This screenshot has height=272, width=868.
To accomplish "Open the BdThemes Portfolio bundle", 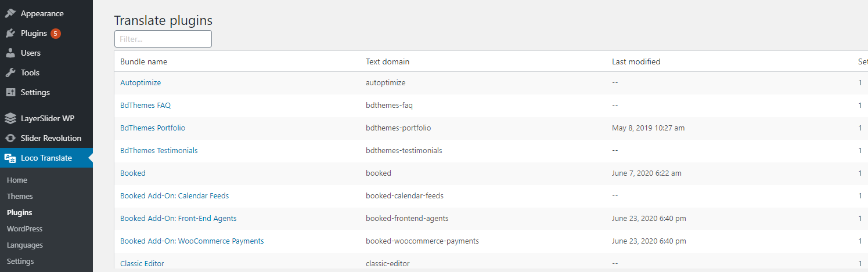I will (x=153, y=128).
